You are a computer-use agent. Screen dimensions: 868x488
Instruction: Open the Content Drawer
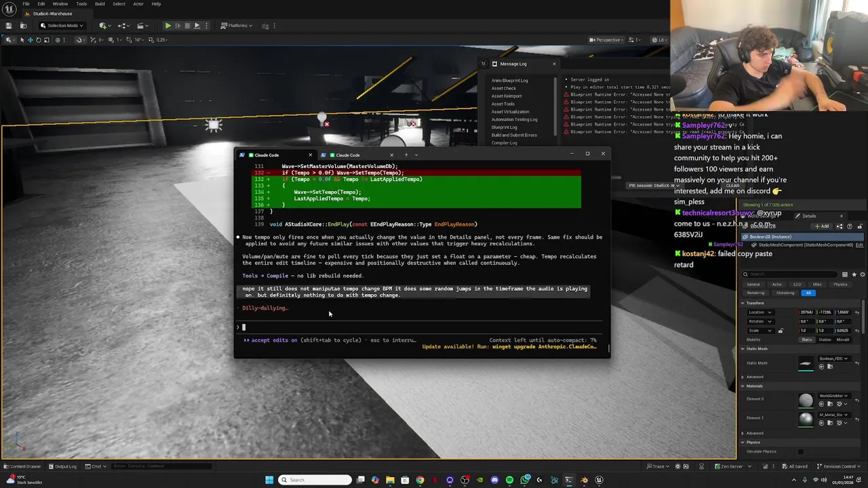pos(22,466)
